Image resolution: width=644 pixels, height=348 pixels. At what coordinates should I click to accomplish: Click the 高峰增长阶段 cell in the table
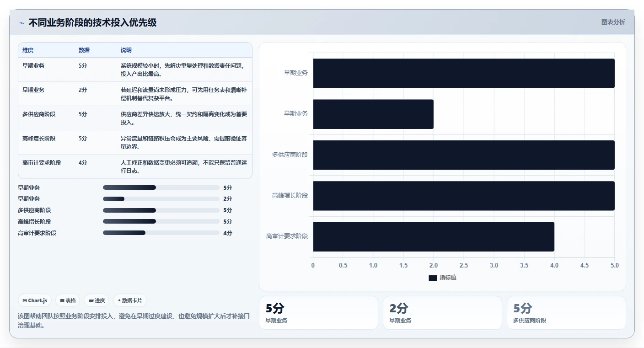tap(39, 138)
